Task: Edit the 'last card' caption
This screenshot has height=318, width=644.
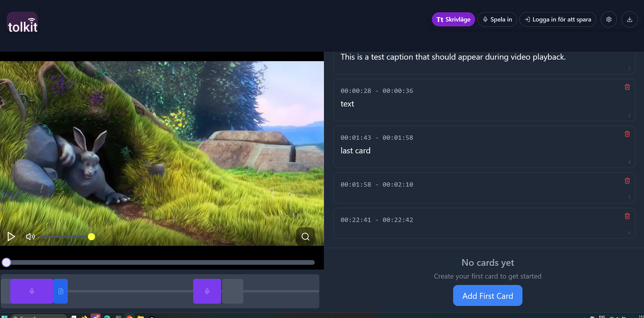Action: 356,150
